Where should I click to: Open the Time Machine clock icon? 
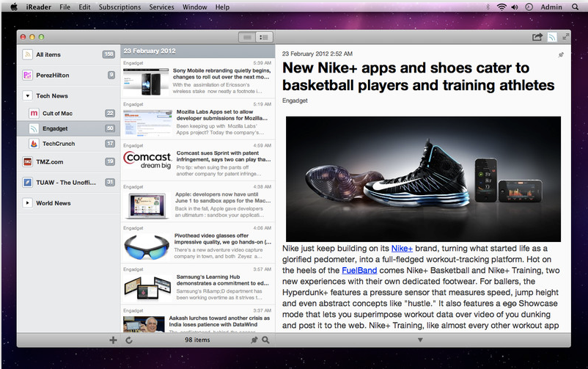pyautogui.click(x=529, y=7)
